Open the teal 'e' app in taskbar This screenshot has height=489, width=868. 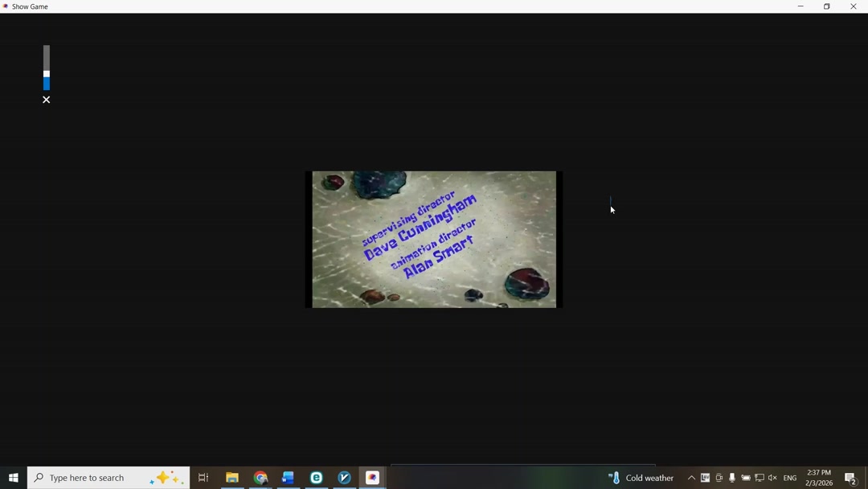click(316, 478)
